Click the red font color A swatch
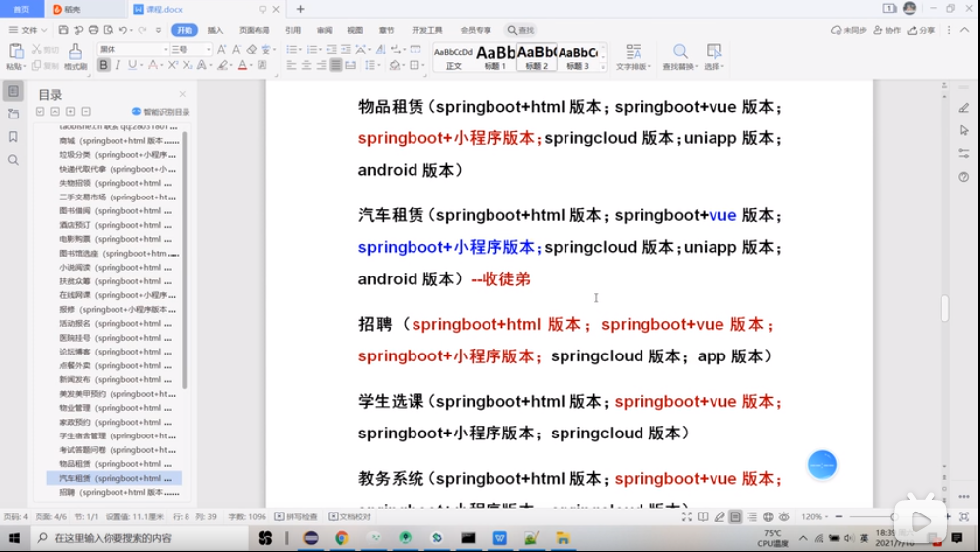 [x=242, y=65]
